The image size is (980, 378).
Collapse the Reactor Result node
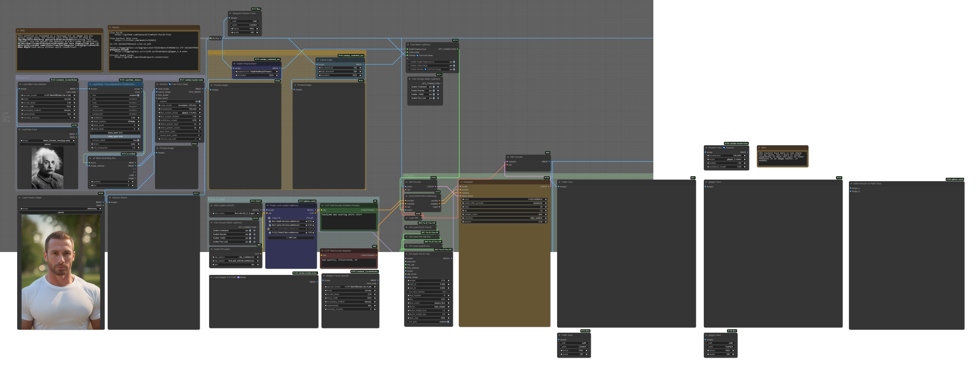[110, 198]
